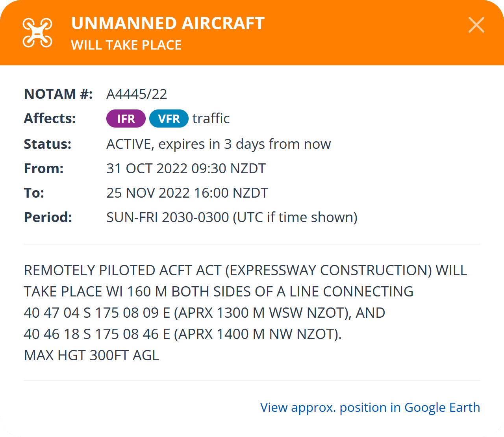Click the REMOTELY PILOTED ACFT ACT line
Image resolution: width=504 pixels, height=437 pixels.
point(246,270)
